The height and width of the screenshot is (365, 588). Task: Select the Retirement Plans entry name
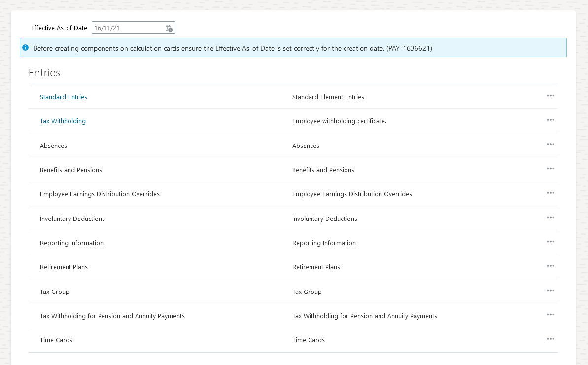[64, 267]
